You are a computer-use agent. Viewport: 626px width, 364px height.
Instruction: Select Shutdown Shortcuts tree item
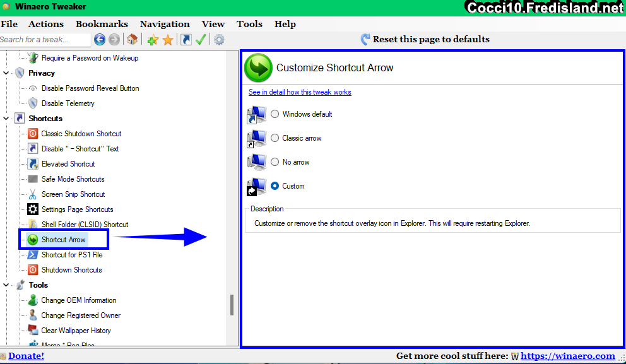coord(71,270)
